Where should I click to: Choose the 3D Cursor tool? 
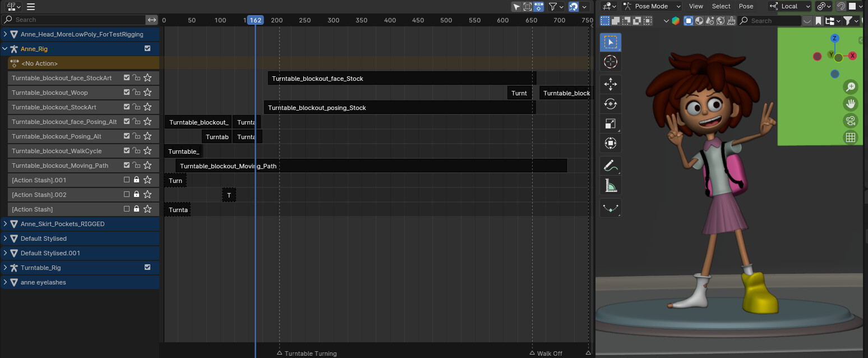611,62
